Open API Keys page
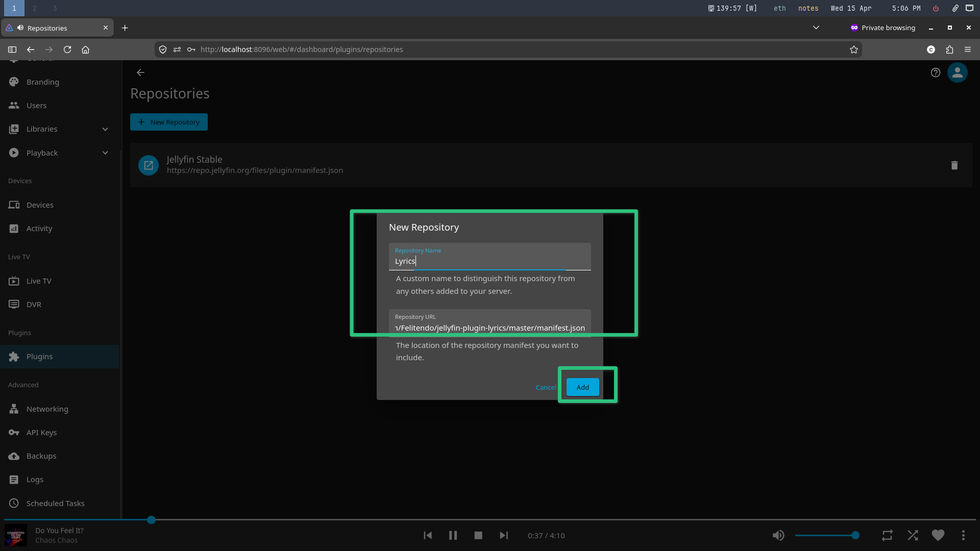Screen dimensions: 980x551 click(x=60, y=433)
